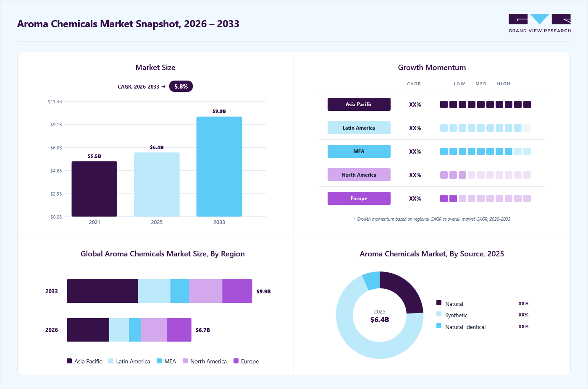Click the 'HIGH' column header
Screen dimensions: 588x389
[504, 84]
